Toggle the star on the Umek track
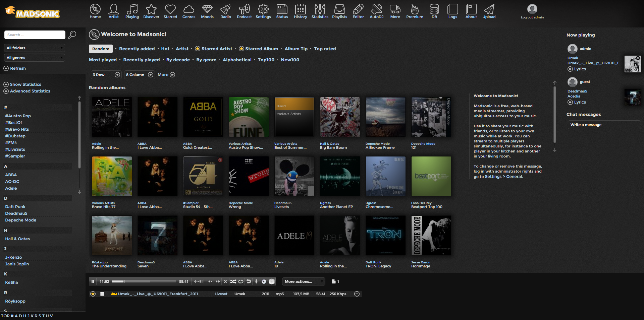The width and height of the screenshot is (644, 320). [x=93, y=294]
